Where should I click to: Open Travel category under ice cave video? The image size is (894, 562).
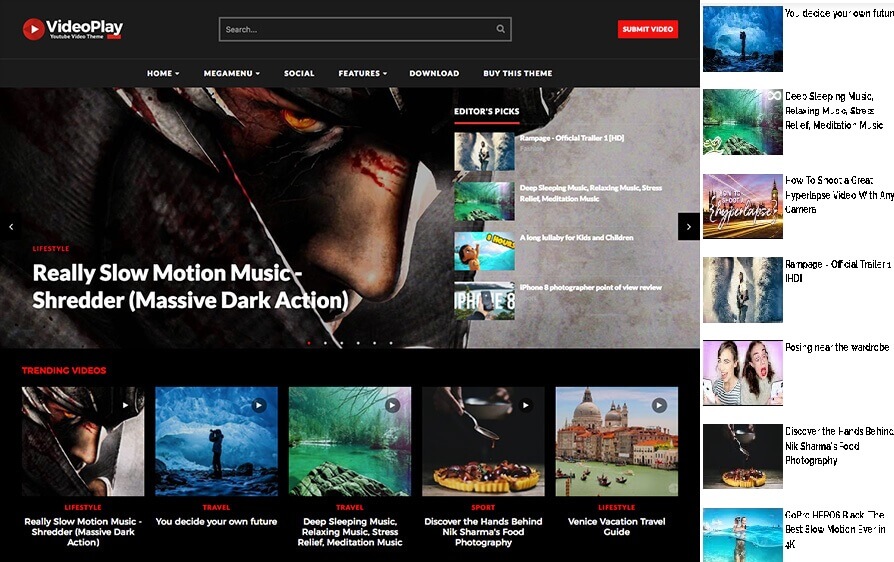point(216,507)
